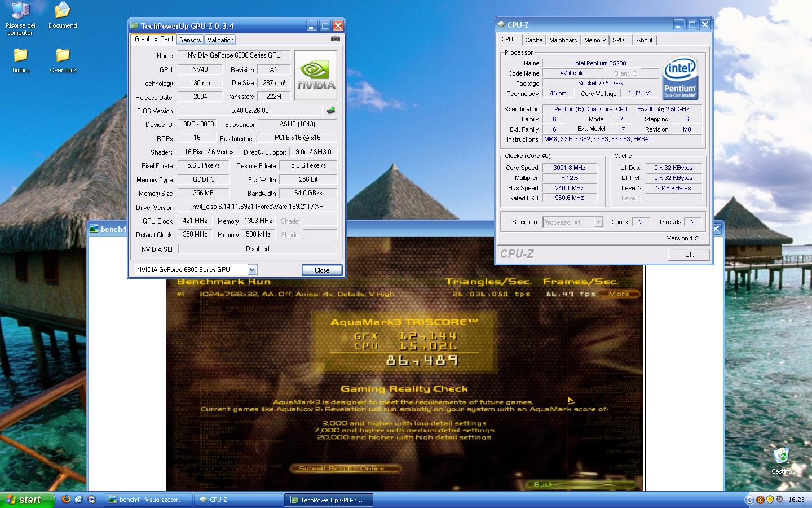Click the Code Name Wolfdale value
The width and height of the screenshot is (812, 508).
[572, 73]
